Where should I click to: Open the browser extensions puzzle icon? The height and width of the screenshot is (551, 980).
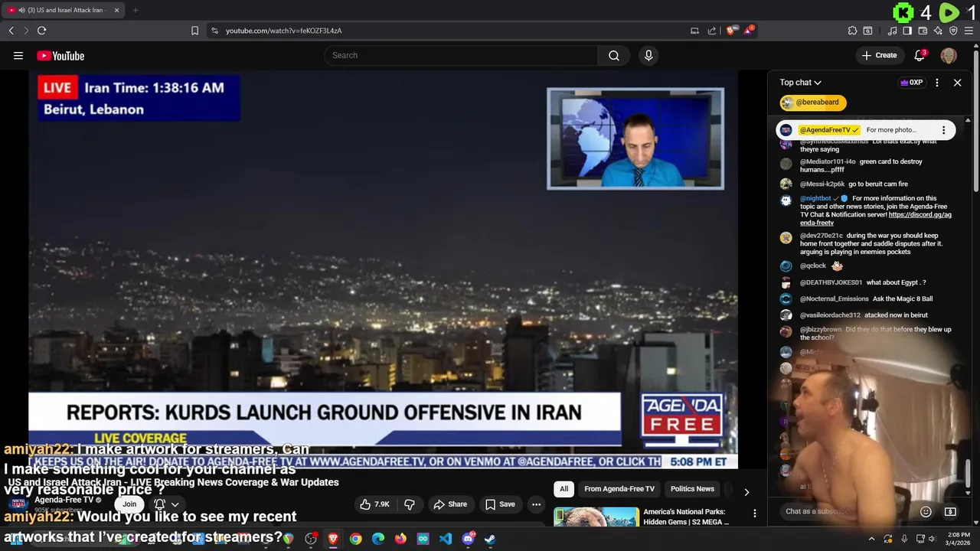point(852,31)
